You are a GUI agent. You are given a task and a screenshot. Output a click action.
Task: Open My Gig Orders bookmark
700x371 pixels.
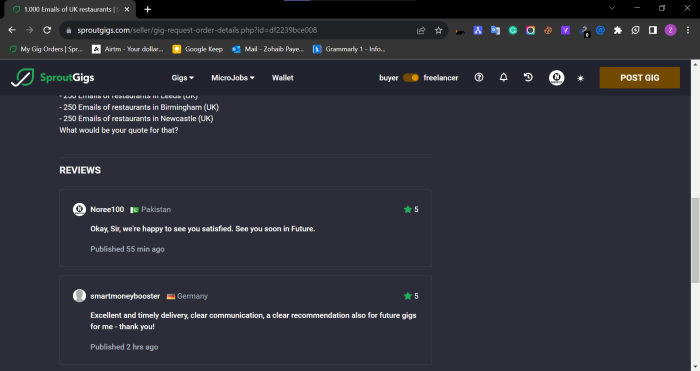46,49
